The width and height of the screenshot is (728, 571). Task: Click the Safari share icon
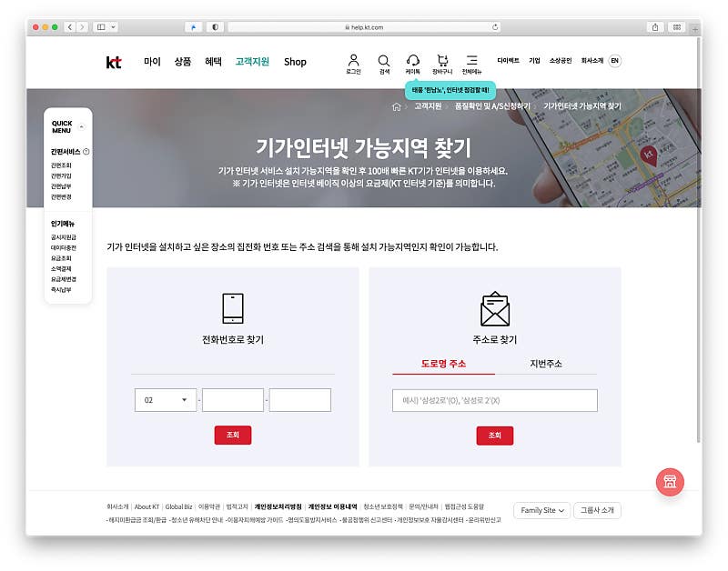[x=654, y=27]
